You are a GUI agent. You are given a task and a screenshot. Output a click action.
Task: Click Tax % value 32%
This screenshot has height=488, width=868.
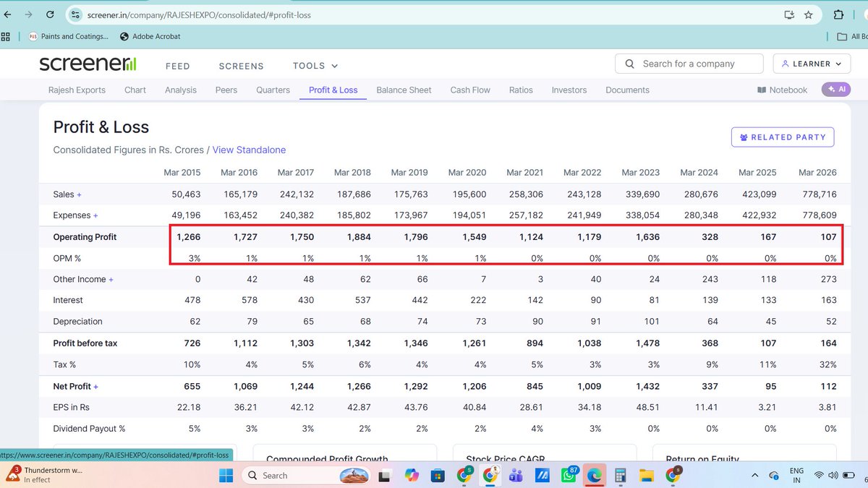click(x=827, y=365)
